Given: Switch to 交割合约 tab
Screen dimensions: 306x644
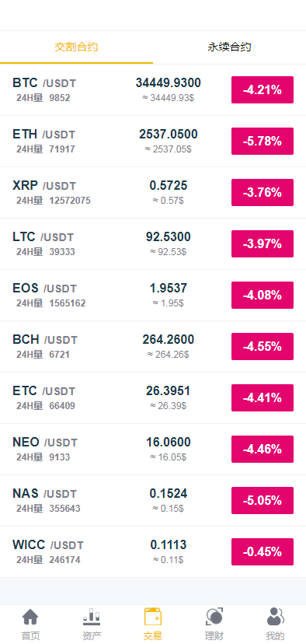Looking at the screenshot, I should coord(76,47).
